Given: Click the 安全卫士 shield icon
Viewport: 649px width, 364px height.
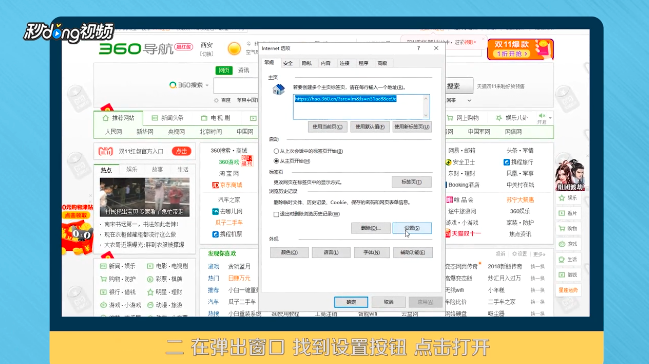Looking at the screenshot, I should 448,162.
